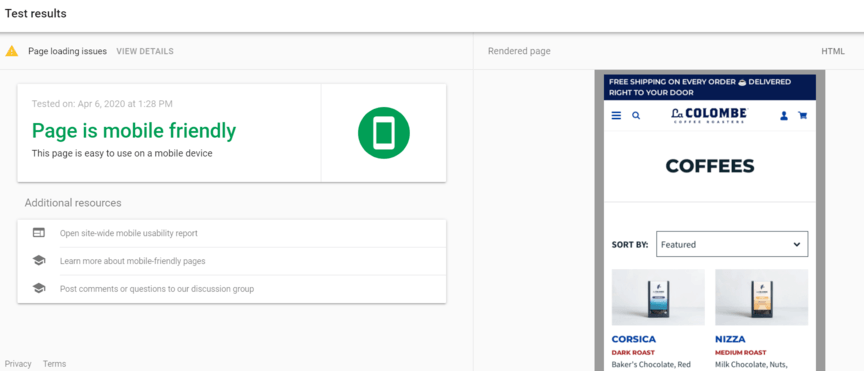
Task: Open the account profile icon
Action: pos(784,116)
